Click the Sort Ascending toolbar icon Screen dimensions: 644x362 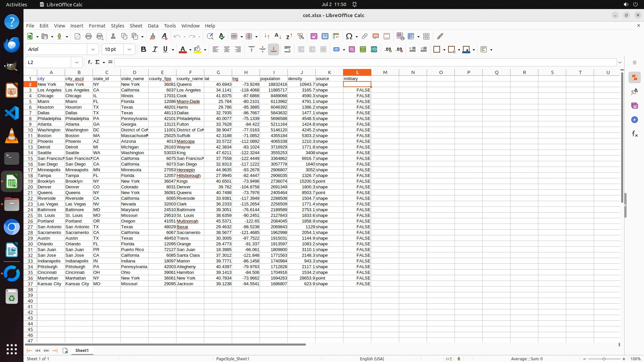point(278,36)
